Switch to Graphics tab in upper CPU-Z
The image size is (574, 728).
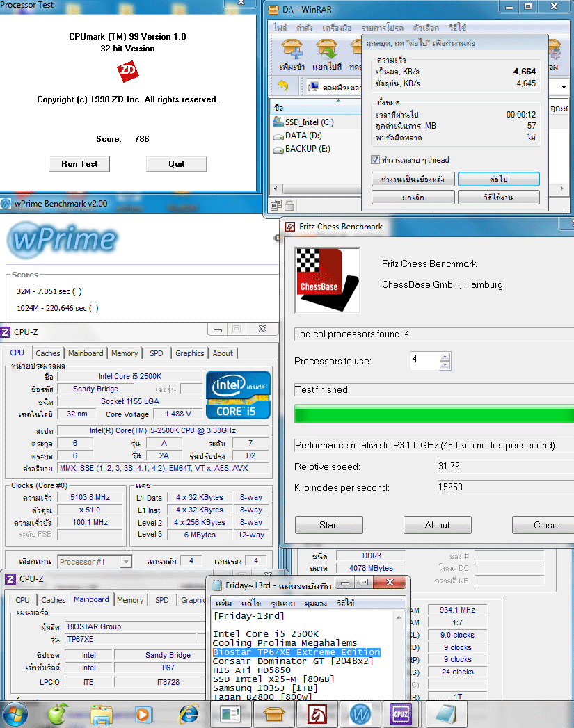coord(189,353)
